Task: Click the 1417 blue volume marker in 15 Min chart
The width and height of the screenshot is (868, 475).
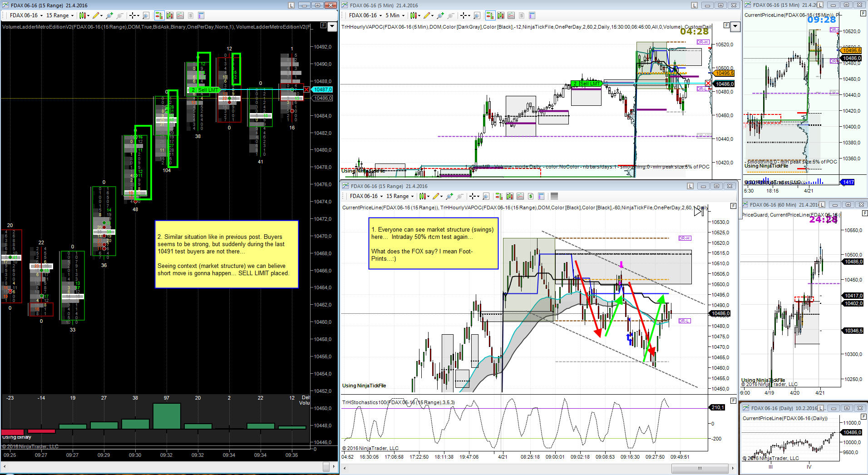Action: click(848, 182)
